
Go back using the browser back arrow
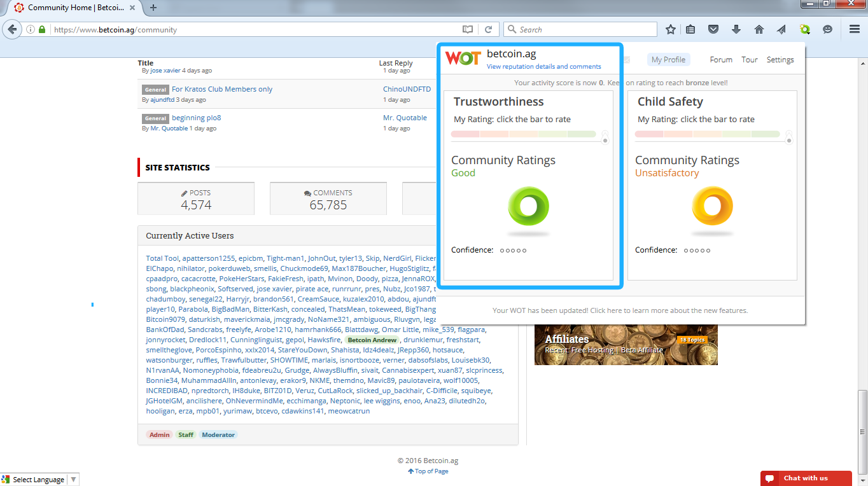(11, 29)
